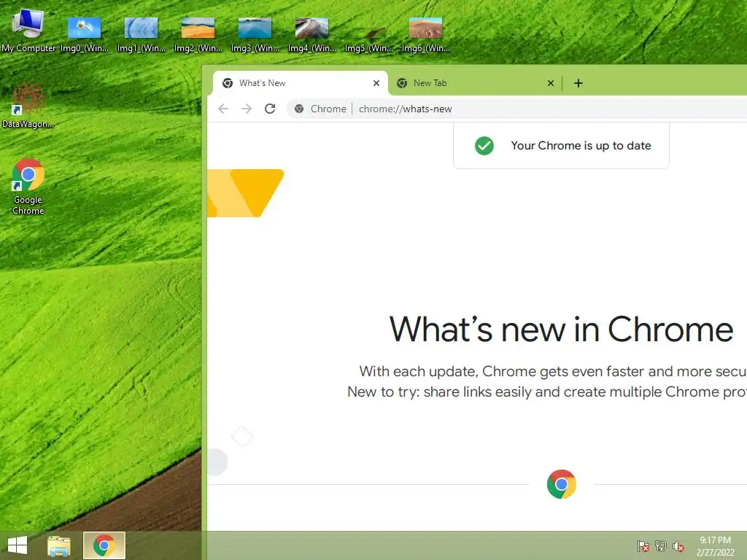Viewport: 747px width, 560px height.
Task: Open the My Computer desktop icon
Action: coord(28,29)
